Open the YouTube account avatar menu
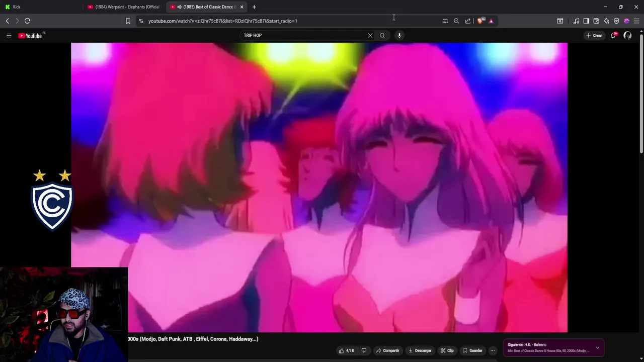The image size is (644, 362). click(x=627, y=35)
